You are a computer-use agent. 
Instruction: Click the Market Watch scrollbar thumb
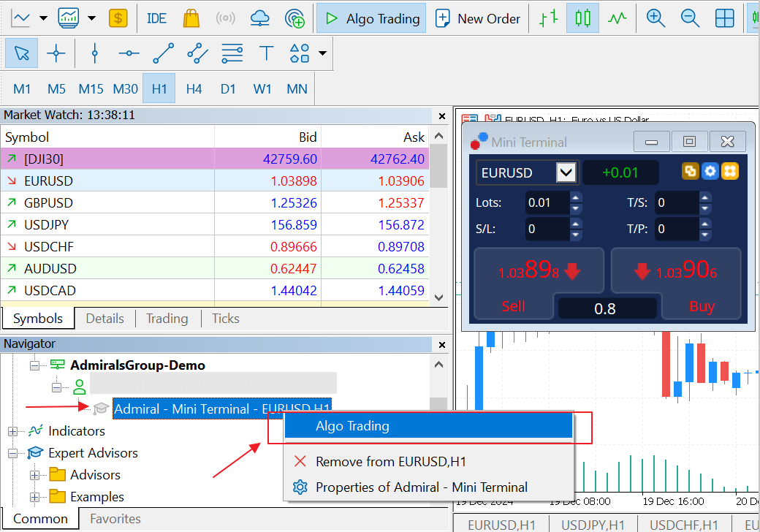438,166
